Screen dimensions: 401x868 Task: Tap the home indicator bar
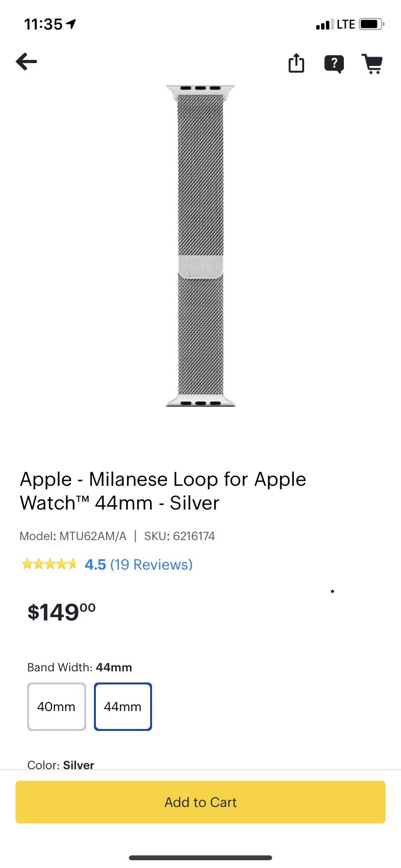click(x=200, y=857)
